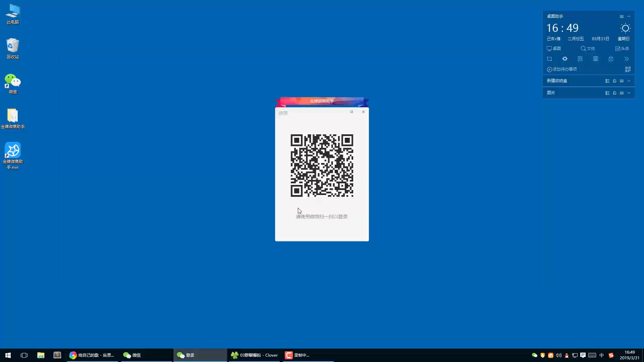Click the 16:49 widget clock
The height and width of the screenshot is (362, 644).
[562, 28]
